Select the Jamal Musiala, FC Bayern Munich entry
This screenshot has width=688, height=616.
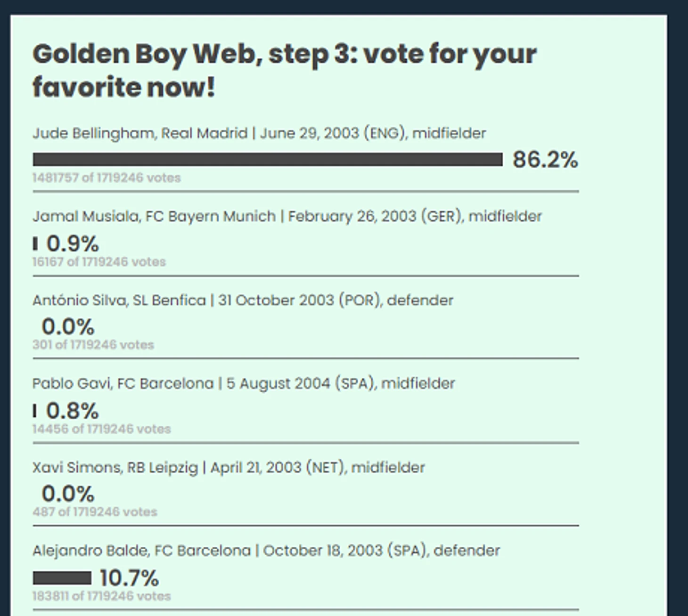coord(287,217)
